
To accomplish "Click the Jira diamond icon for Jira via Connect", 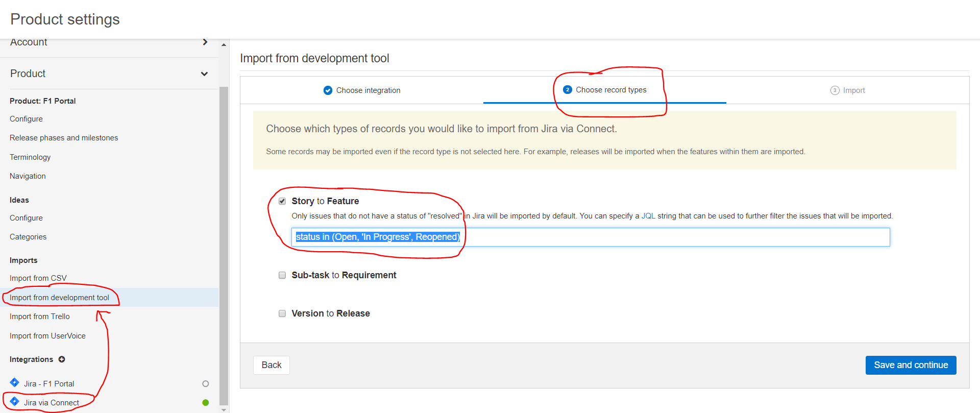I will tap(15, 402).
